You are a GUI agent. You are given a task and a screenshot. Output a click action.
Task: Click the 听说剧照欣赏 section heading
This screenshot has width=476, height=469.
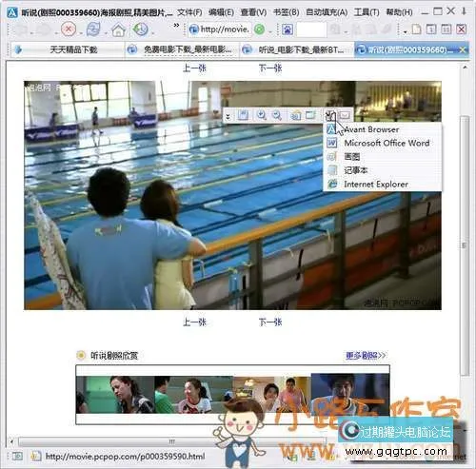[x=114, y=355]
